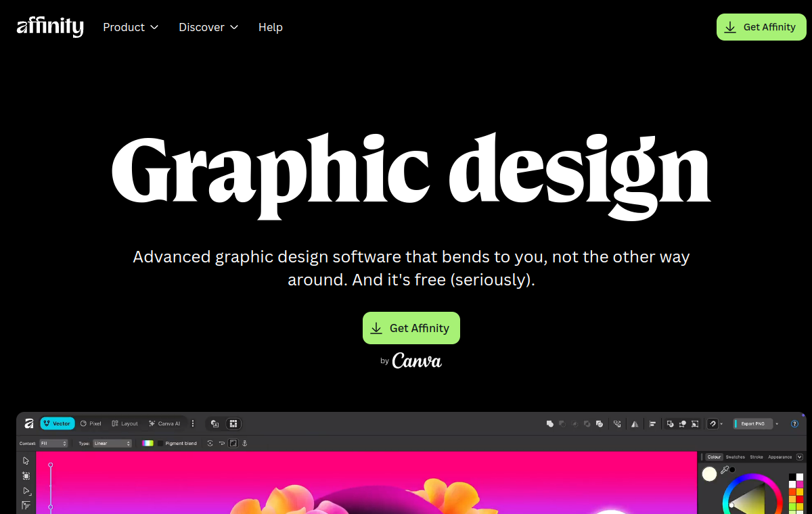Viewport: 812px width, 514px height.
Task: Open the three-dot more options menu
Action: coord(193,423)
